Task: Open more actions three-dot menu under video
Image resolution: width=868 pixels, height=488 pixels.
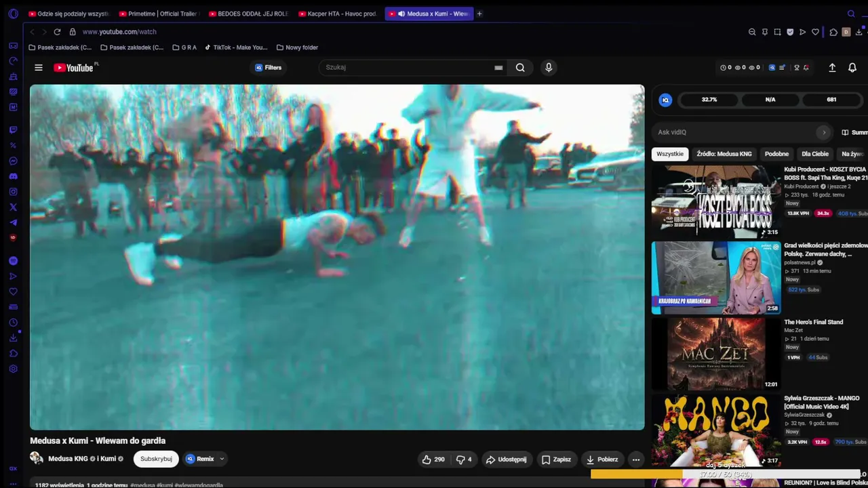Action: pyautogui.click(x=636, y=460)
